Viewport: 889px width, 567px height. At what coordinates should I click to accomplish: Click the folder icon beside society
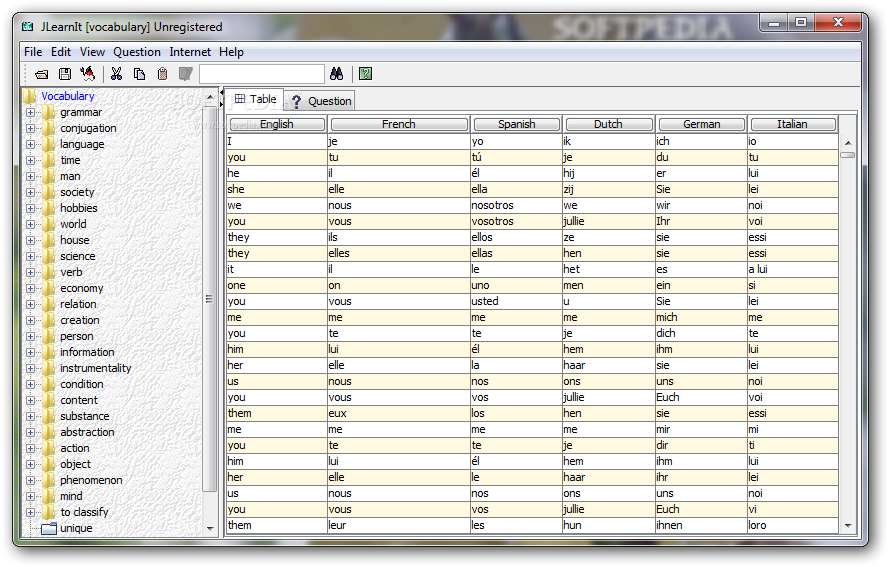tap(49, 192)
